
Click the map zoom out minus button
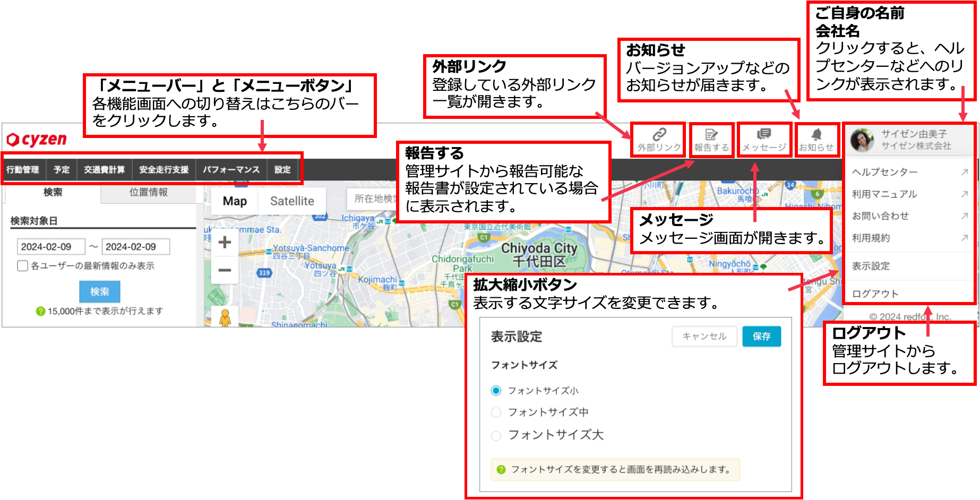(x=225, y=270)
